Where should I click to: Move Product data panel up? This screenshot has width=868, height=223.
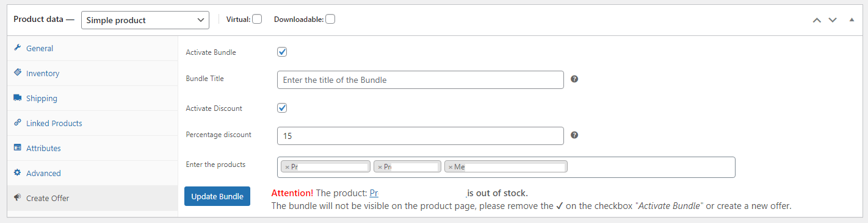(817, 20)
